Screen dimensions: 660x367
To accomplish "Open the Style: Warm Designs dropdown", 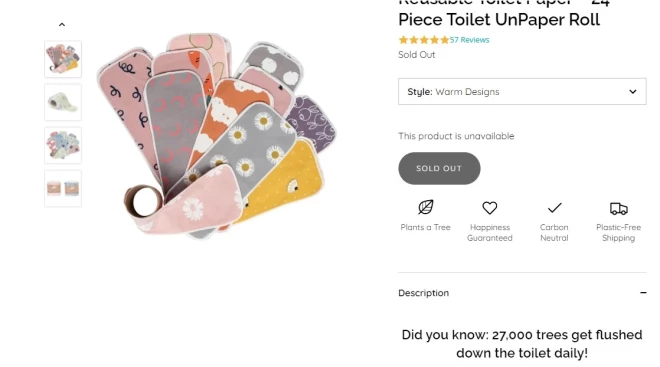I will pyautogui.click(x=522, y=91).
